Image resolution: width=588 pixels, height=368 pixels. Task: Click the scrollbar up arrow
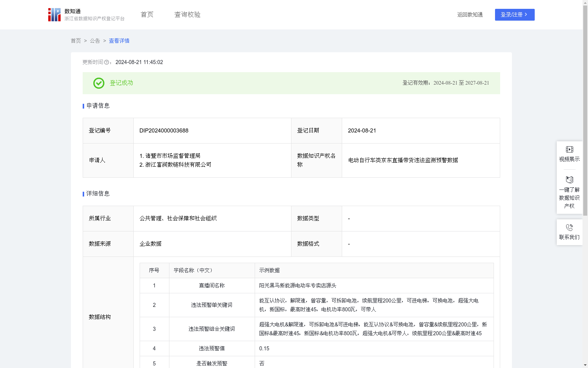click(x=585, y=3)
